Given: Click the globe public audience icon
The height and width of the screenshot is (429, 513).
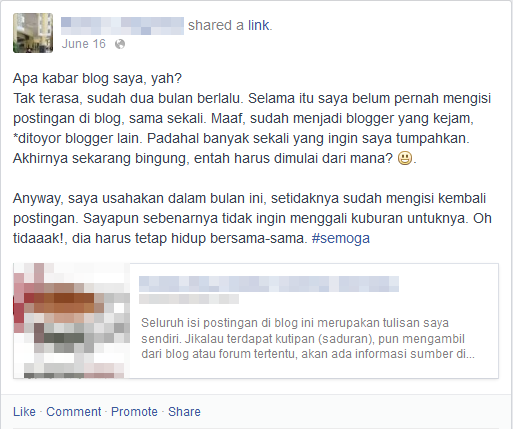Looking at the screenshot, I should point(120,44).
